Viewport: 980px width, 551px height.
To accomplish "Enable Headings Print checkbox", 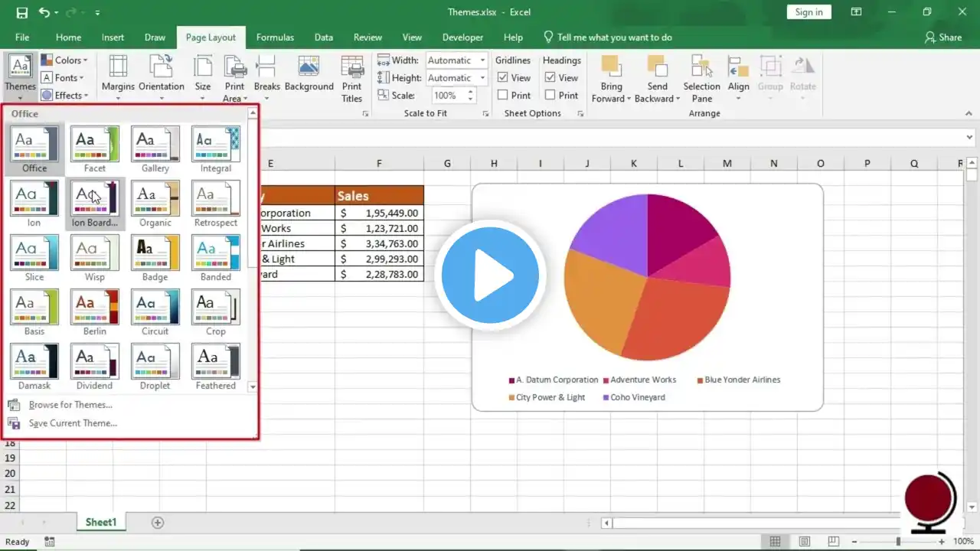I will coord(550,95).
